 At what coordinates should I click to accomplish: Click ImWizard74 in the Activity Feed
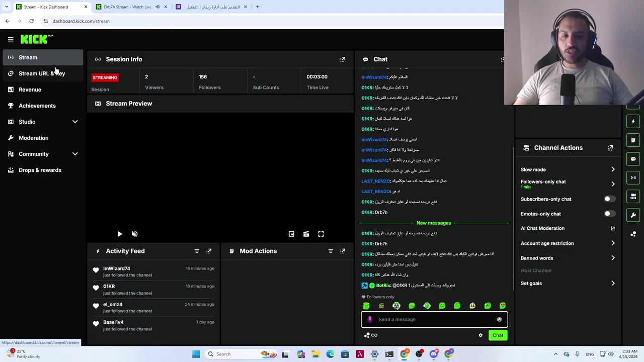point(117,268)
